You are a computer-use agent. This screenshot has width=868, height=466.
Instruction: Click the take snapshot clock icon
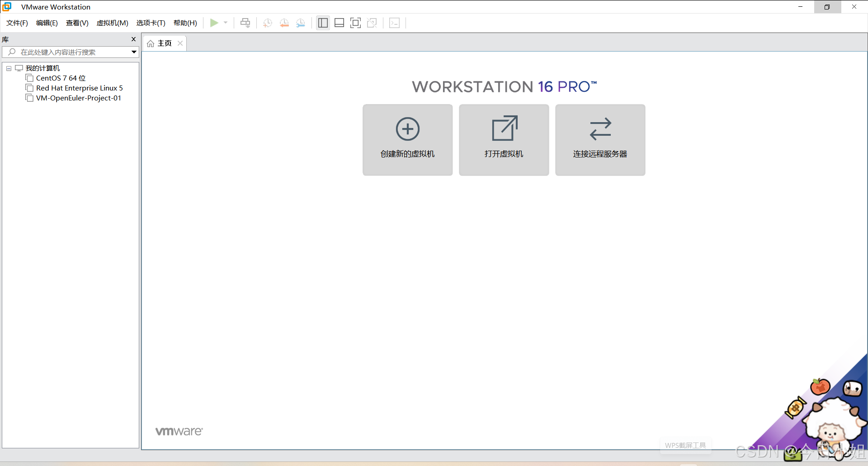[x=268, y=23]
